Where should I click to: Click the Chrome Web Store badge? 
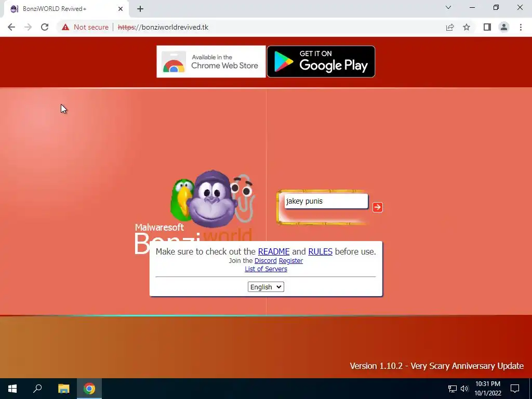(x=211, y=62)
